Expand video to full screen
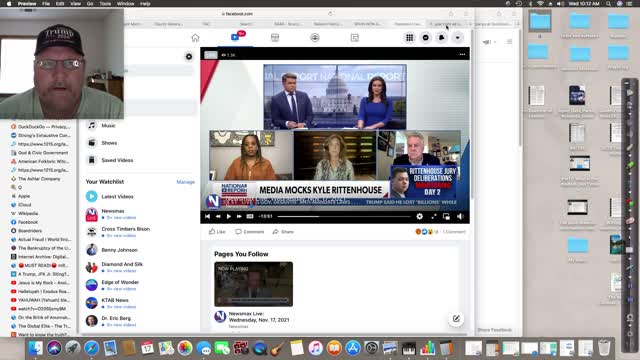Viewport: 640px width, 360px height. (x=433, y=216)
